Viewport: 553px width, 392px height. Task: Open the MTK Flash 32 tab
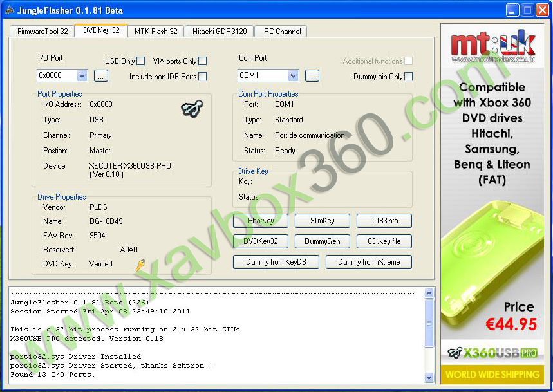[x=156, y=32]
